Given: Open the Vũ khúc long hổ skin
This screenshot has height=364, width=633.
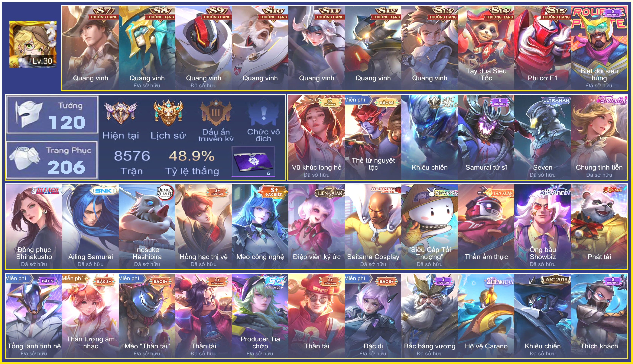Looking at the screenshot, I should coord(316,137).
